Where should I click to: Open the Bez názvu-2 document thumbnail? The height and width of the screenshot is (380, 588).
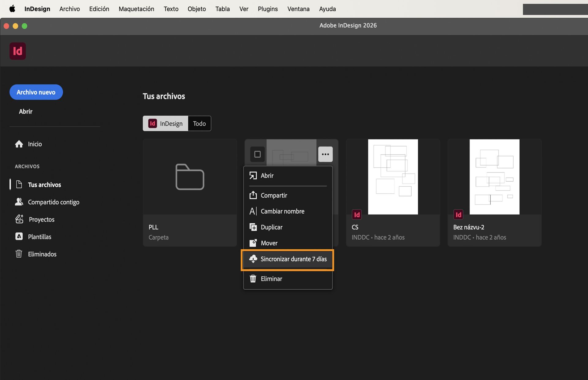(x=494, y=177)
